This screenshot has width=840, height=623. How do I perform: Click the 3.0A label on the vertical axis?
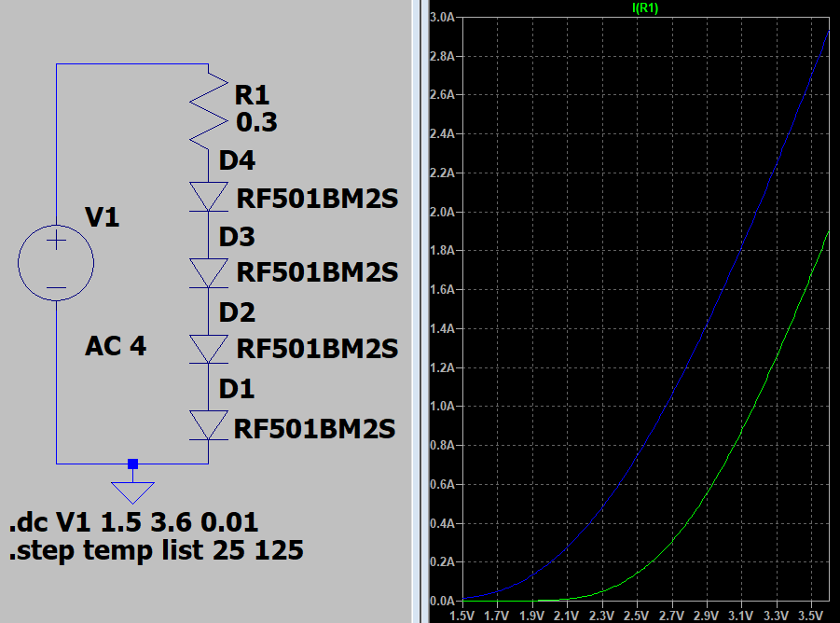coord(440,18)
